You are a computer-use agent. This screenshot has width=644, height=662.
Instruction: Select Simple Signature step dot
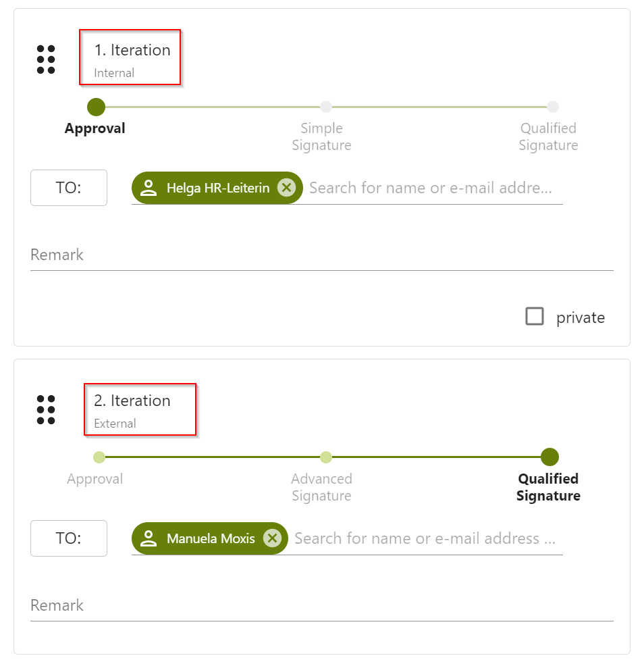[326, 107]
